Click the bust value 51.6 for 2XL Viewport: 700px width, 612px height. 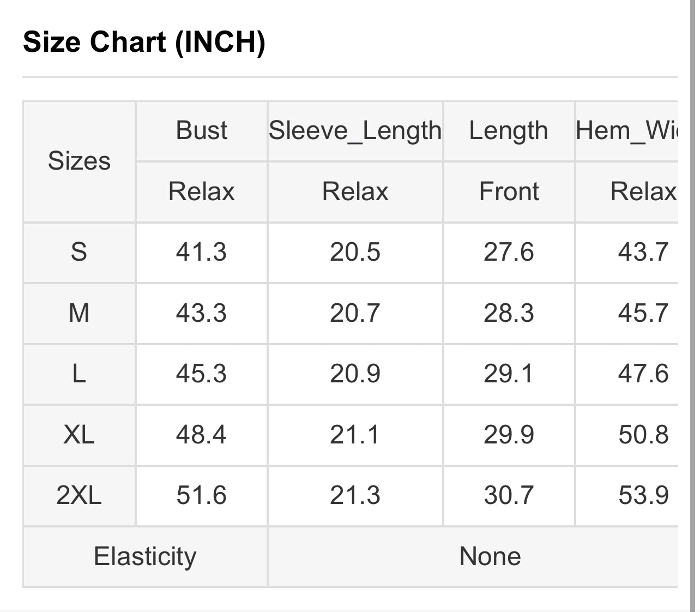202,496
